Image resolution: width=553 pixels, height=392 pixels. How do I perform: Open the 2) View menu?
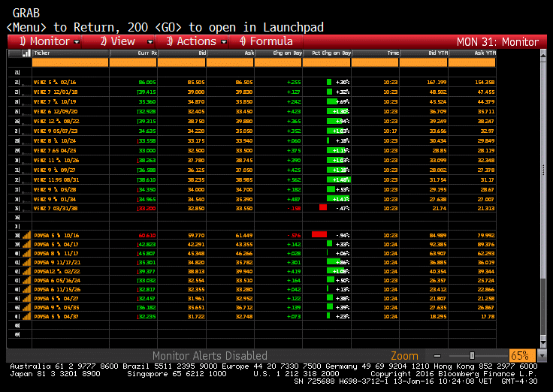click(118, 41)
